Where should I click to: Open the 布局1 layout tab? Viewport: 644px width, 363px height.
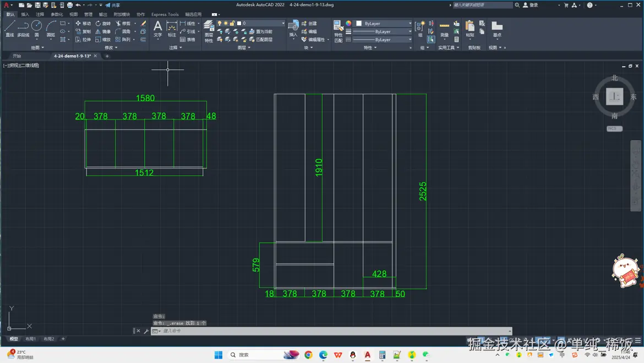click(31, 339)
